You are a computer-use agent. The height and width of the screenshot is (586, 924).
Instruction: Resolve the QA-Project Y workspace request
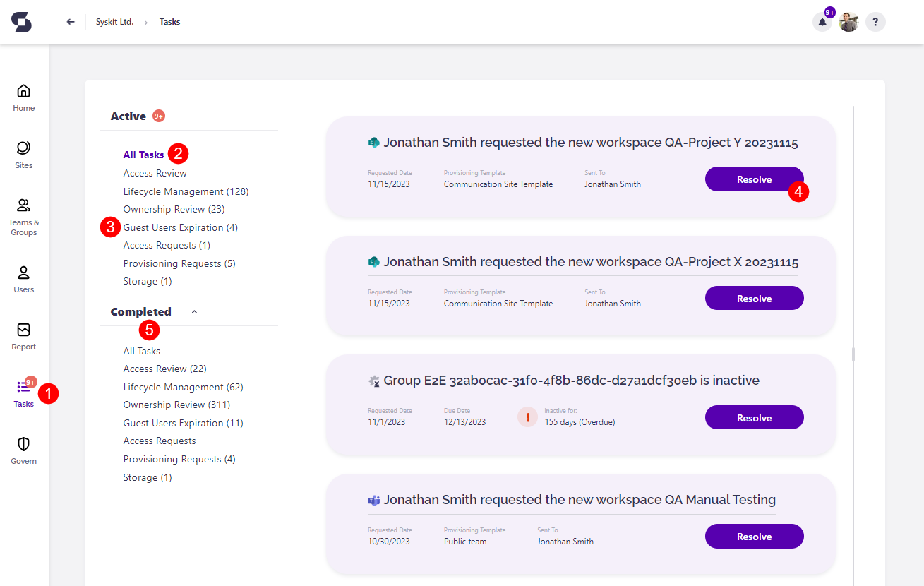(754, 179)
